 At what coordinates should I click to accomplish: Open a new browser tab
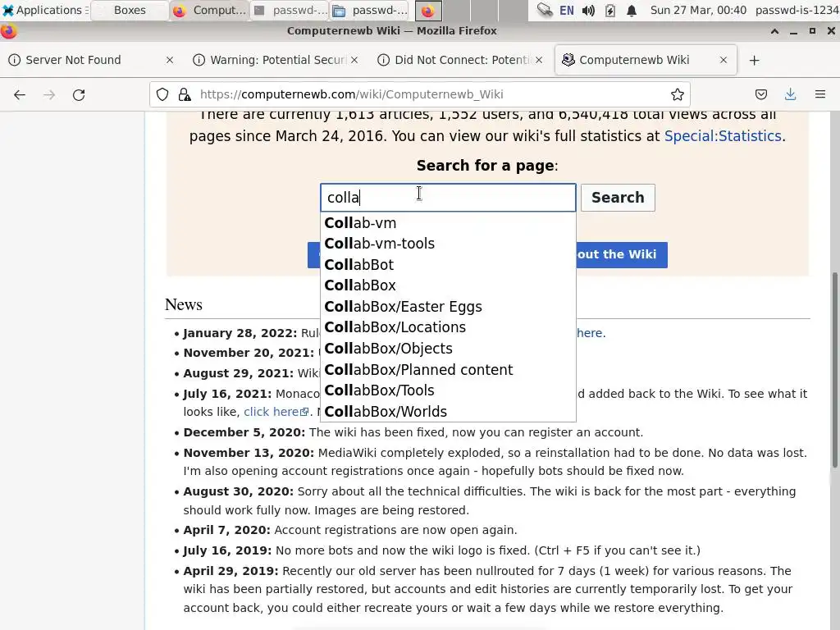[x=755, y=61]
